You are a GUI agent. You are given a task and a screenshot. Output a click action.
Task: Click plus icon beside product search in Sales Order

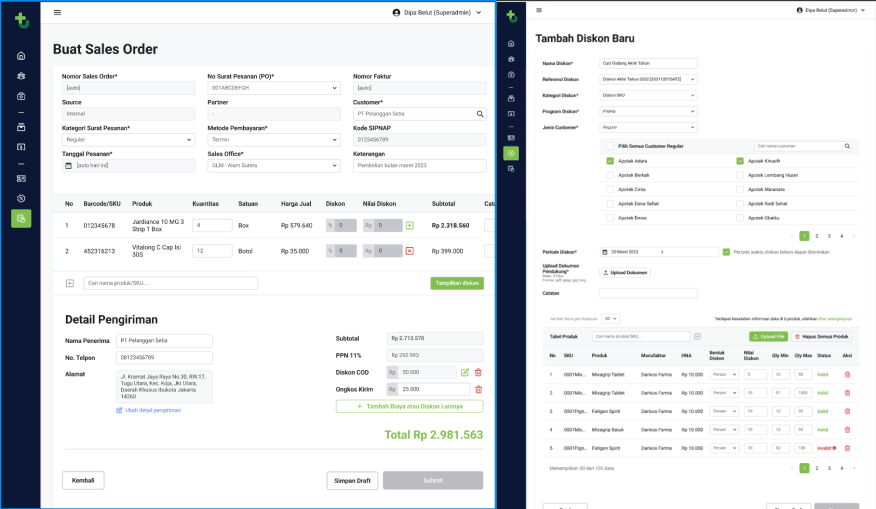(x=70, y=283)
